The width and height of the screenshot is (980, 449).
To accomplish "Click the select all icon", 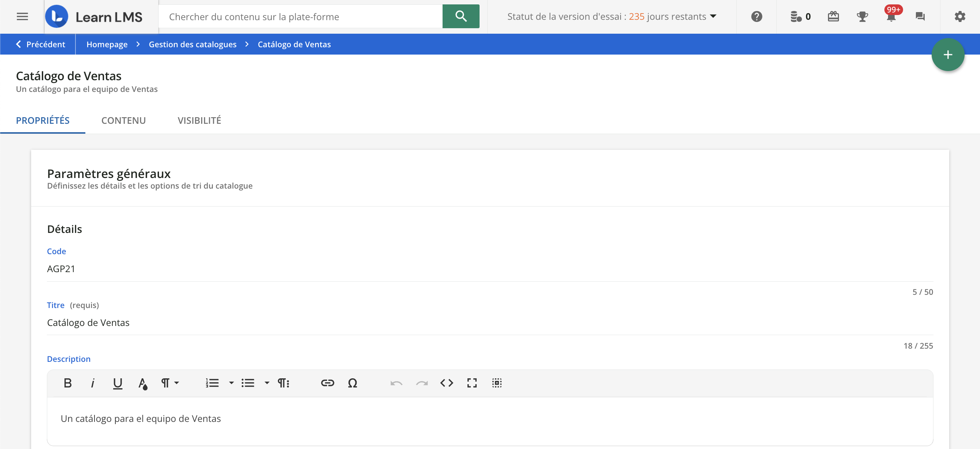I will [x=497, y=383].
